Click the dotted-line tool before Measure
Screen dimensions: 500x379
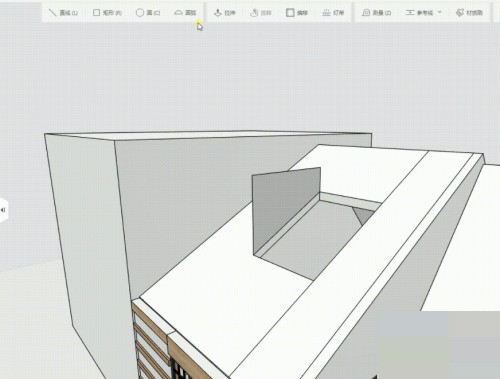pos(333,13)
